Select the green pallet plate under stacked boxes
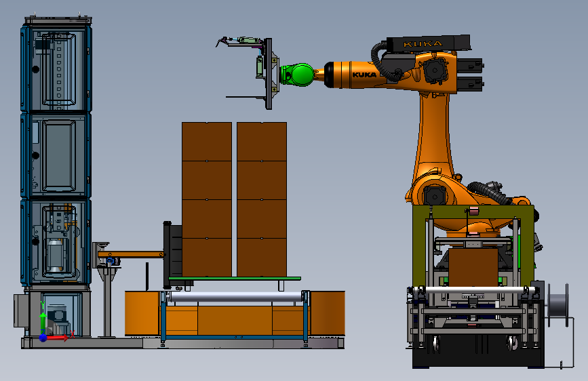The image size is (588, 381). (x=235, y=278)
